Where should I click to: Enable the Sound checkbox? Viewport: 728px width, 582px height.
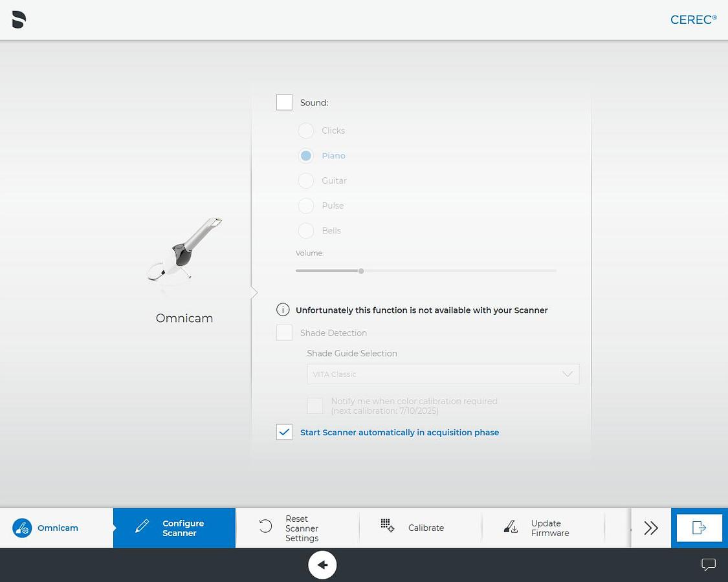284,102
